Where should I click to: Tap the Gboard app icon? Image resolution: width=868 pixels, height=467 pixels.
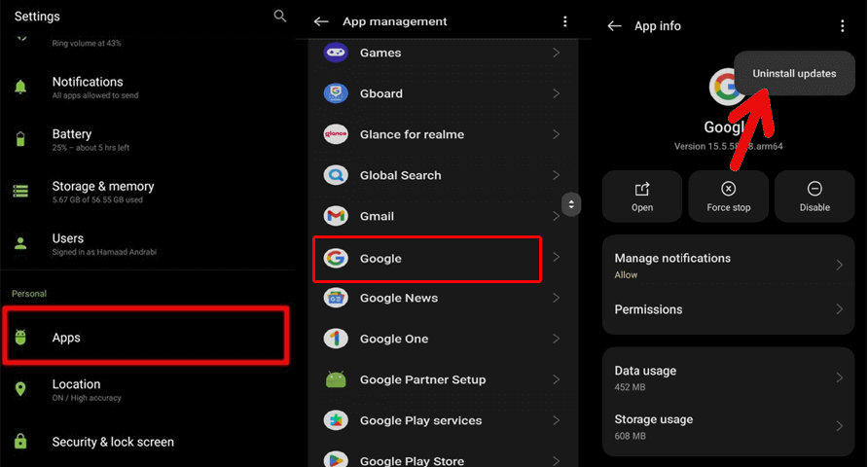(x=336, y=93)
